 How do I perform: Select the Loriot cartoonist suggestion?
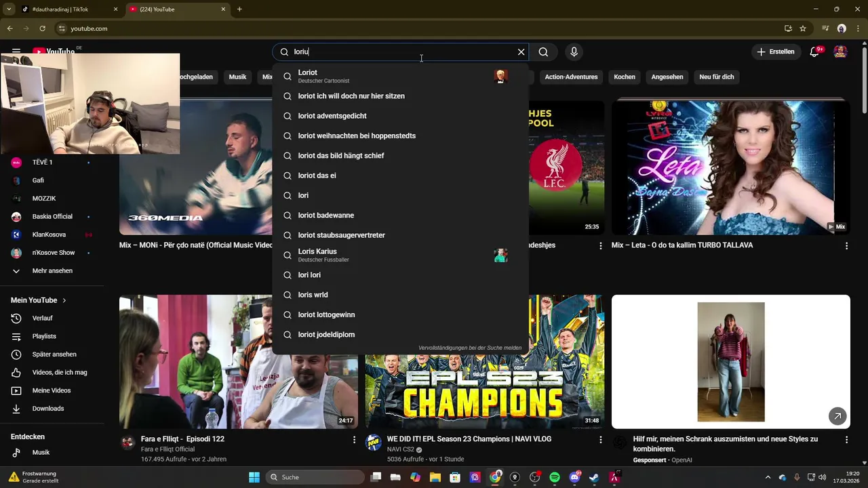tap(400, 76)
